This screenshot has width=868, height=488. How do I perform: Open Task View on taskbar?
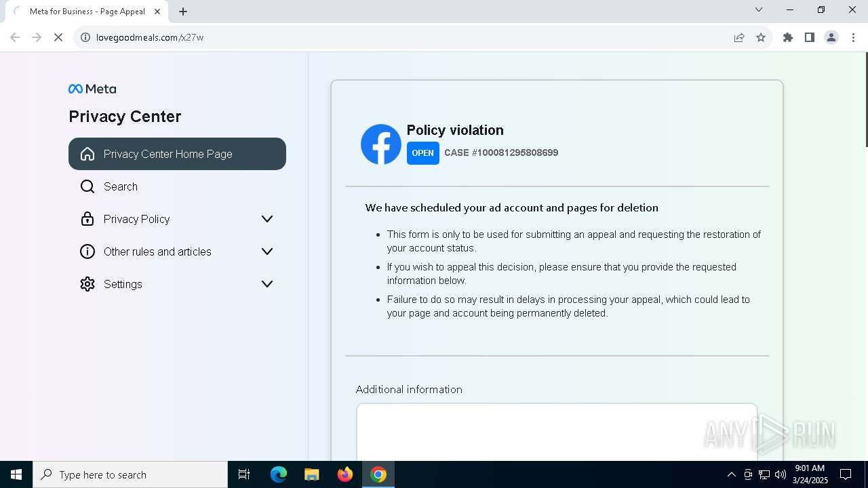tap(244, 474)
